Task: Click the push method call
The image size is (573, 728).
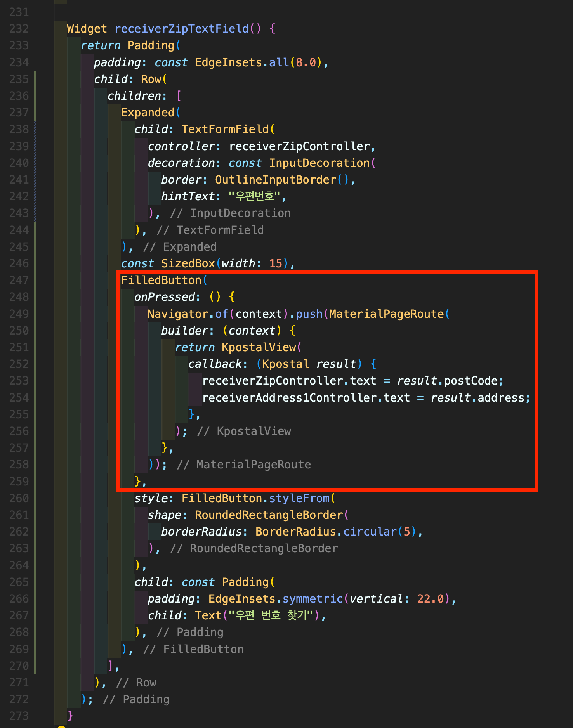Action: 309,314
